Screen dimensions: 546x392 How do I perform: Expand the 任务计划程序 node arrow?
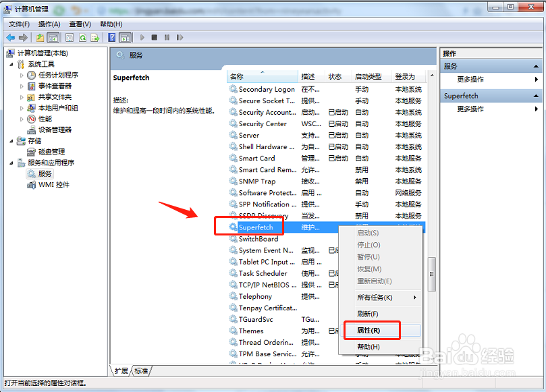pos(22,75)
